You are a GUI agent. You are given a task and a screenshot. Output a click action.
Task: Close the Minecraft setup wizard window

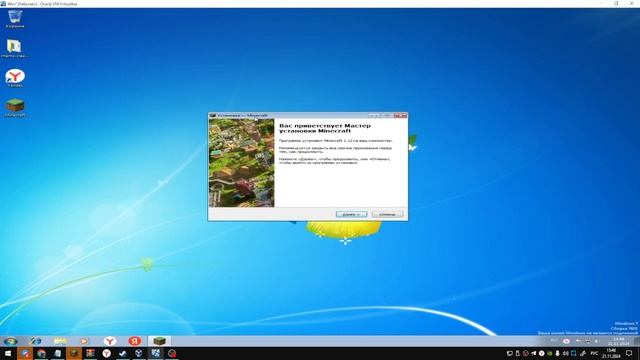tap(400, 116)
